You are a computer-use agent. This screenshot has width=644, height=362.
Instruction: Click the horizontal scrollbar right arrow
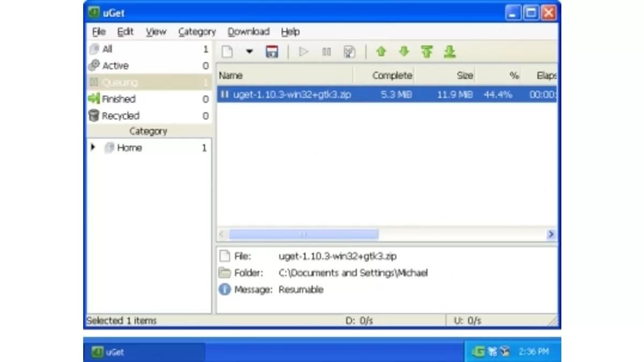point(551,234)
